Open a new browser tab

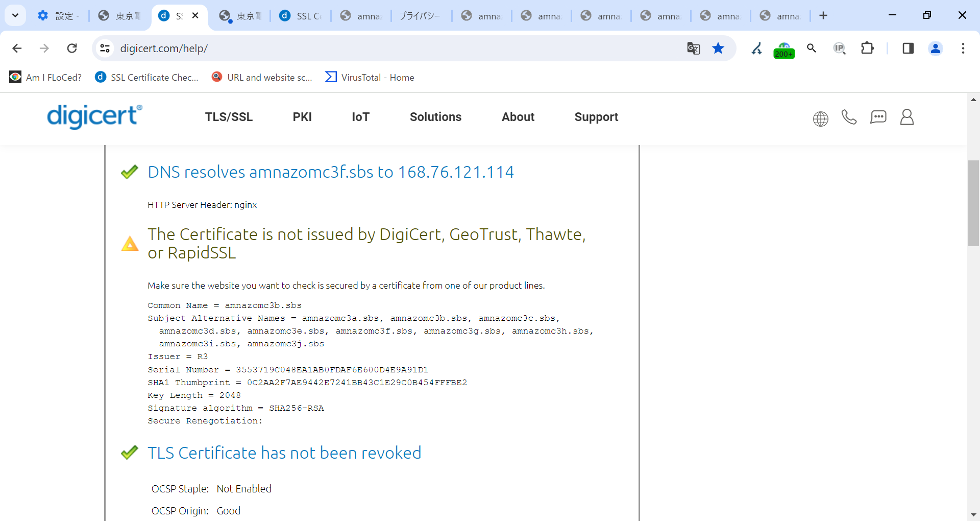click(x=823, y=16)
